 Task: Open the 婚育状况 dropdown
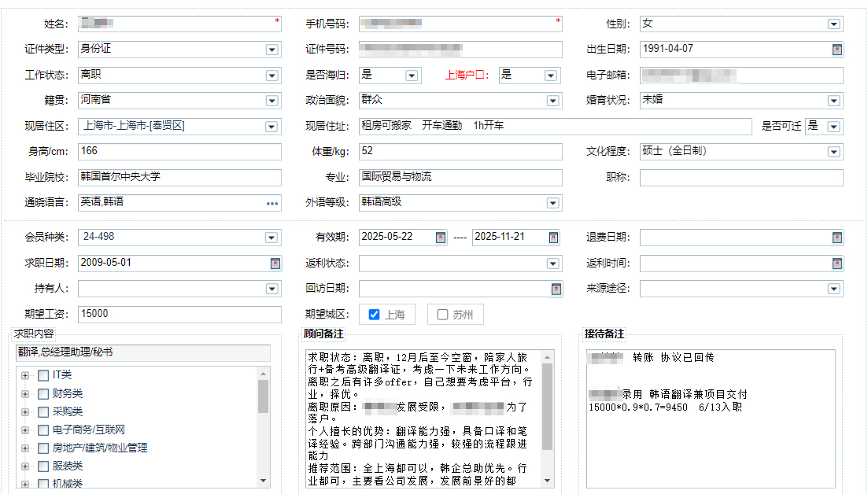click(833, 101)
